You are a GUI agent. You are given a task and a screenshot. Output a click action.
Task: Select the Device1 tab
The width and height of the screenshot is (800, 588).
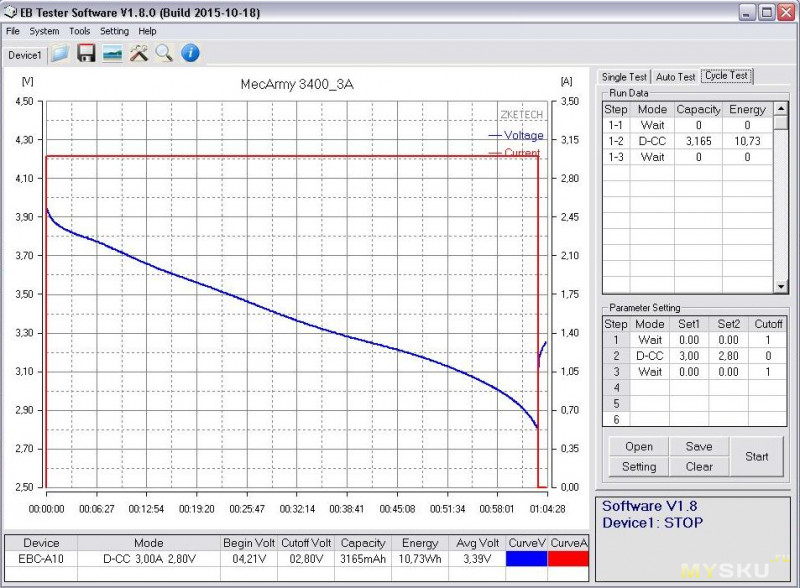point(24,55)
